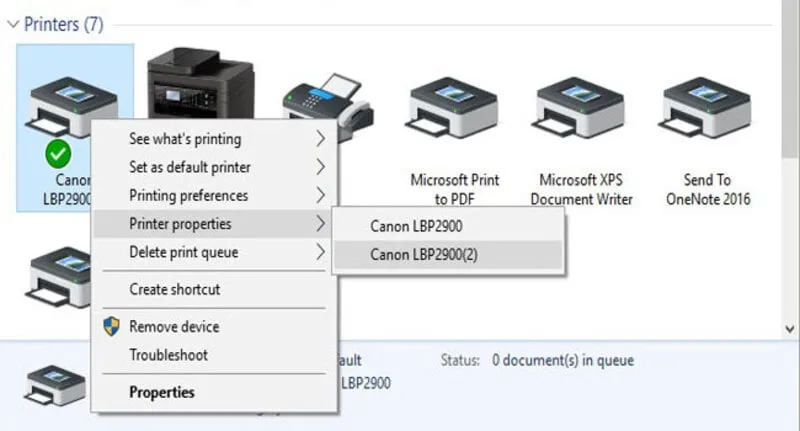Expand the Printer properties submenu arrow
Screen dimensions: 800x431
coord(320,223)
